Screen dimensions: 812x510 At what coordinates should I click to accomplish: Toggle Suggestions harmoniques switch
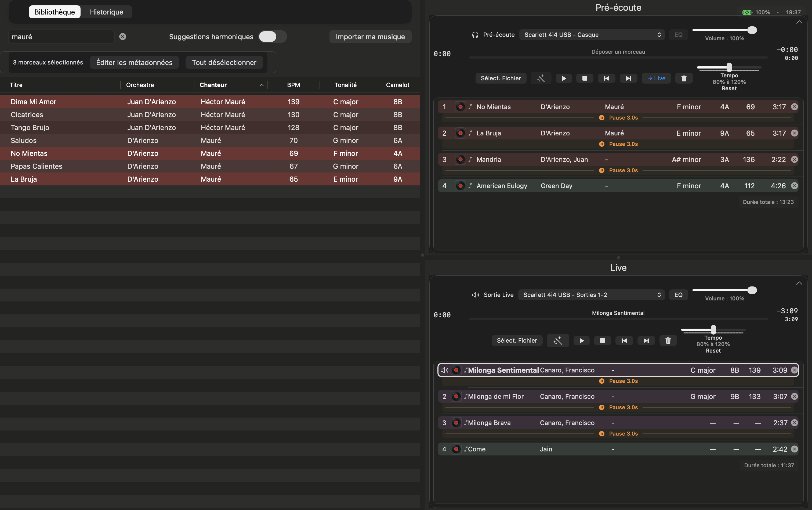point(272,37)
